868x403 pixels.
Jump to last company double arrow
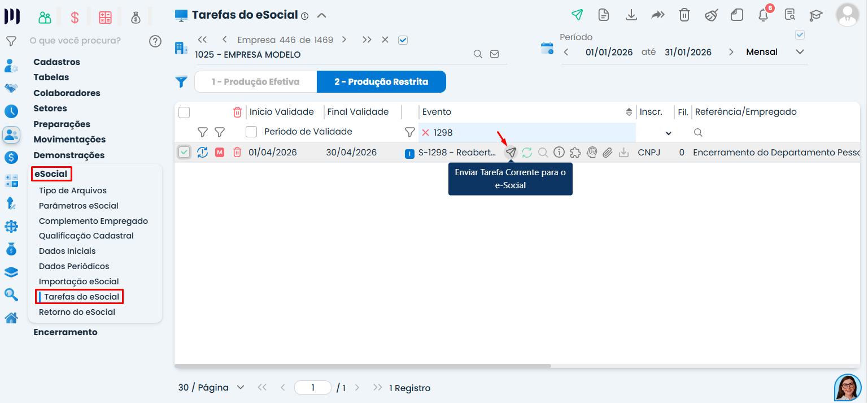tap(367, 40)
